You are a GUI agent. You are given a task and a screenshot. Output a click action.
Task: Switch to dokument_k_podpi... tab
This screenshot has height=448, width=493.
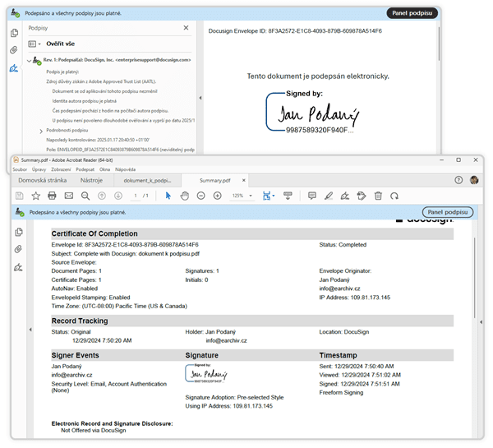147,181
